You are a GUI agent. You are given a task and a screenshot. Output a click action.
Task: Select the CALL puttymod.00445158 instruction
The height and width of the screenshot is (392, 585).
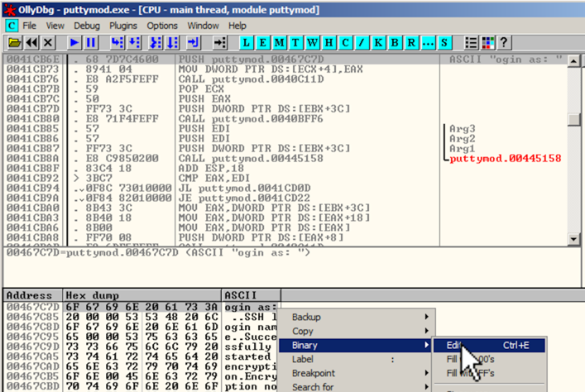[251, 159]
